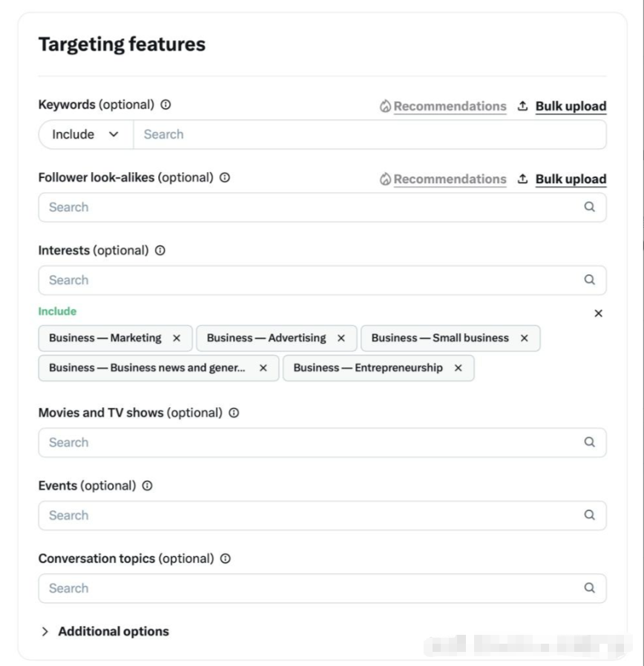Open the Include dropdown for Keywords

[85, 135]
